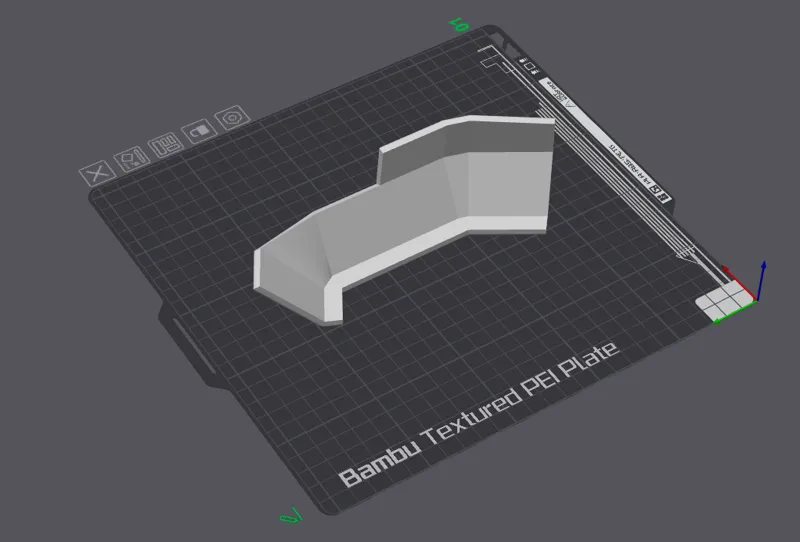The image size is (800, 542).
Task: Click the auto-orient plate icon
Action: coord(132,160)
